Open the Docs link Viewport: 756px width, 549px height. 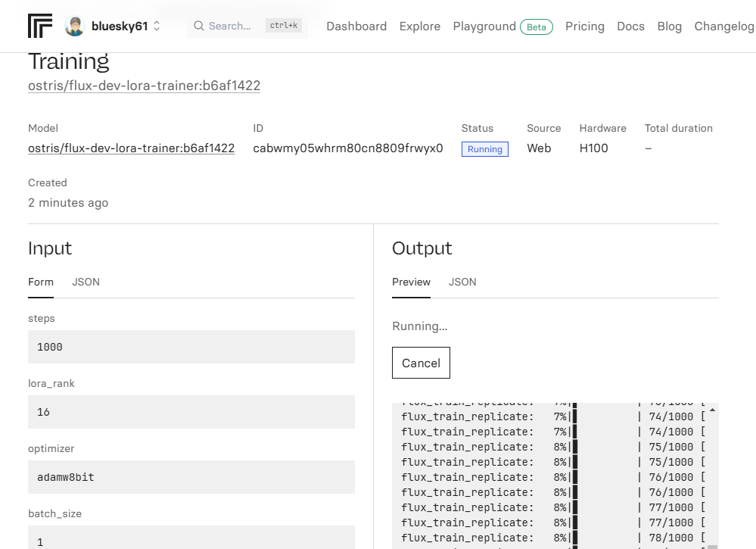tap(630, 26)
